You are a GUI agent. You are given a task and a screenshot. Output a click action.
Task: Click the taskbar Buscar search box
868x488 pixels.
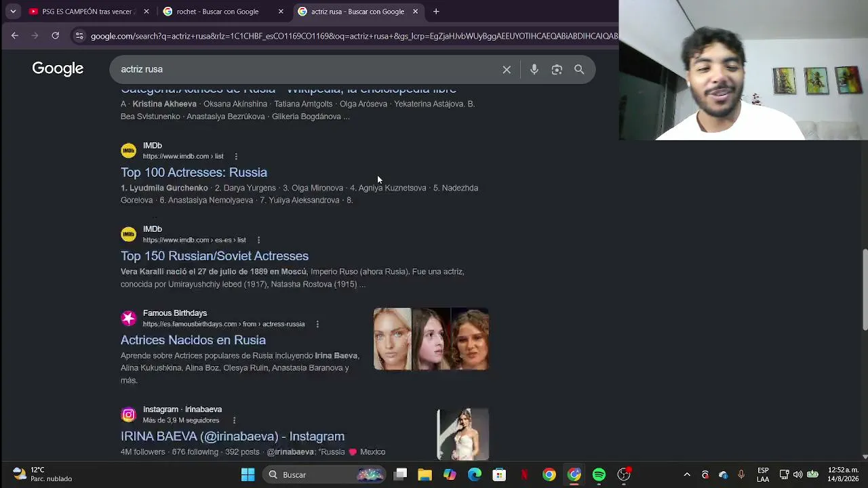(324, 474)
